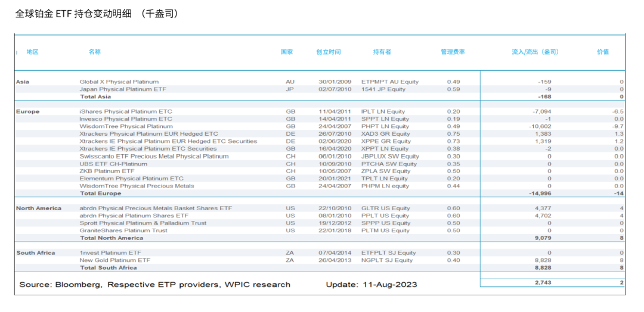Click ticker NGPLT SJ Equity

tap(387, 260)
